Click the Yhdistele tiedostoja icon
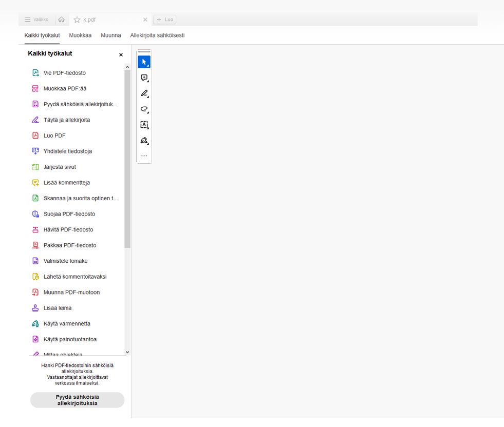Image resolution: width=504 pixels, height=427 pixels. [x=35, y=151]
